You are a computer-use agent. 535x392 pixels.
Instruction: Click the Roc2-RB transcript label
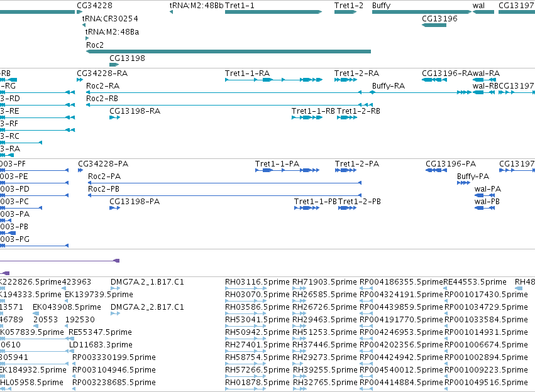pos(102,99)
